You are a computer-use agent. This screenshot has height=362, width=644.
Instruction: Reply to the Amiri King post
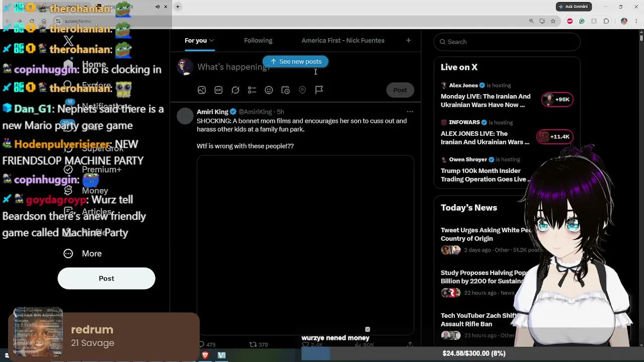(202, 344)
